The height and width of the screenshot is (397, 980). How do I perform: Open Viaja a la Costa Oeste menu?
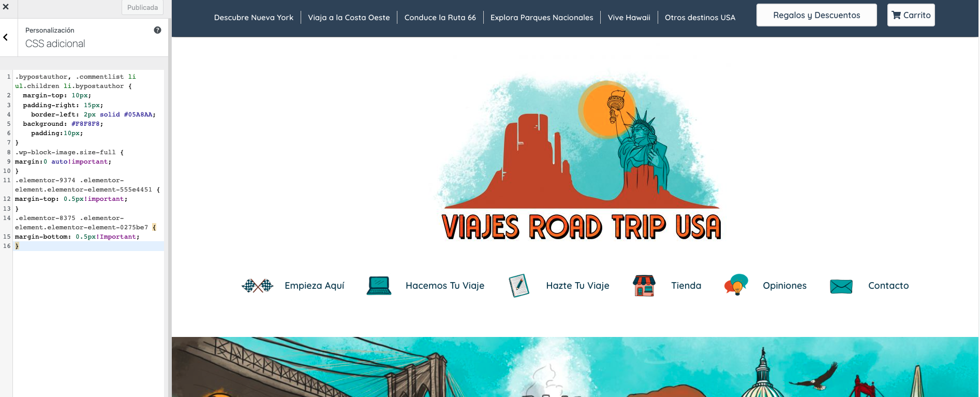point(349,18)
